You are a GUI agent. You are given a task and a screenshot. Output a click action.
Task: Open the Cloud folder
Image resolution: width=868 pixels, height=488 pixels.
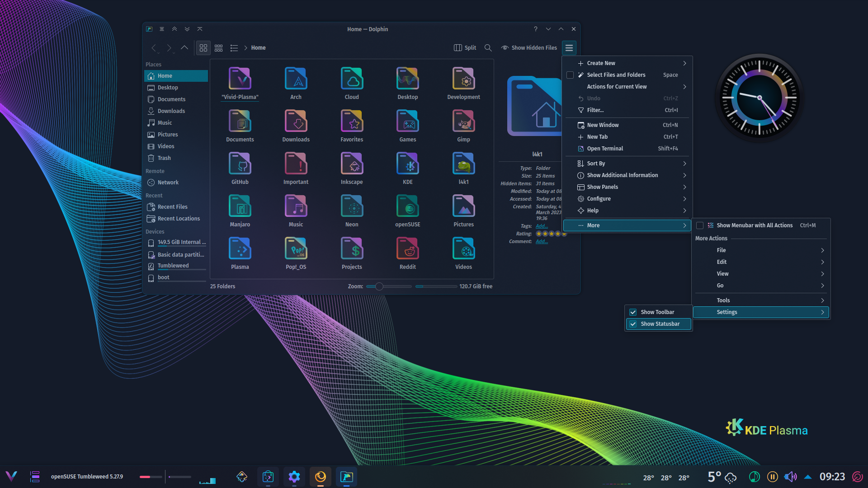352,84
